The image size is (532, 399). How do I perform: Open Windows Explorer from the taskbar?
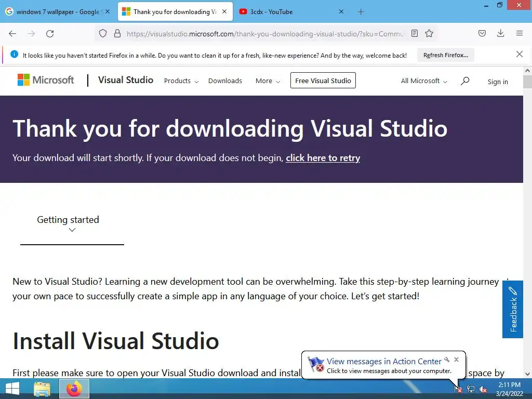pos(42,389)
